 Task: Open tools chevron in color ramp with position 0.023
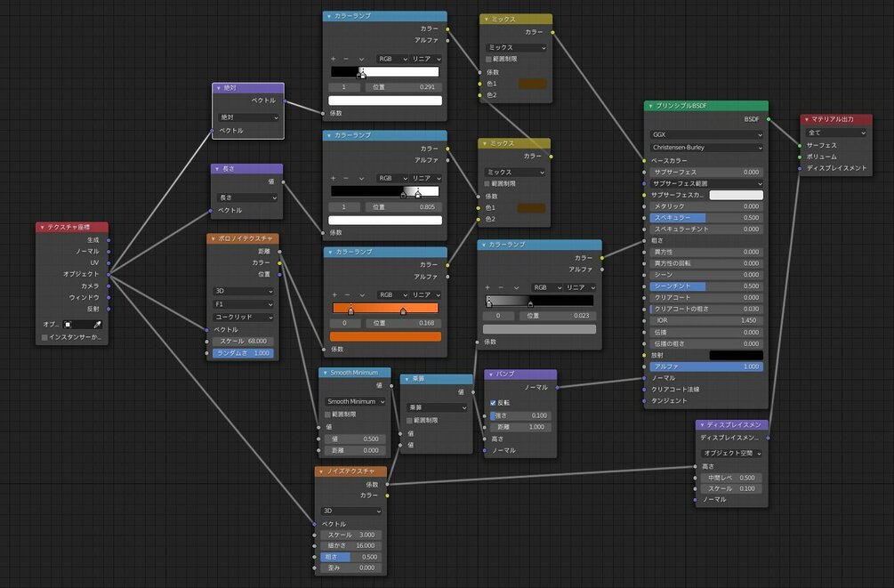tap(516, 287)
